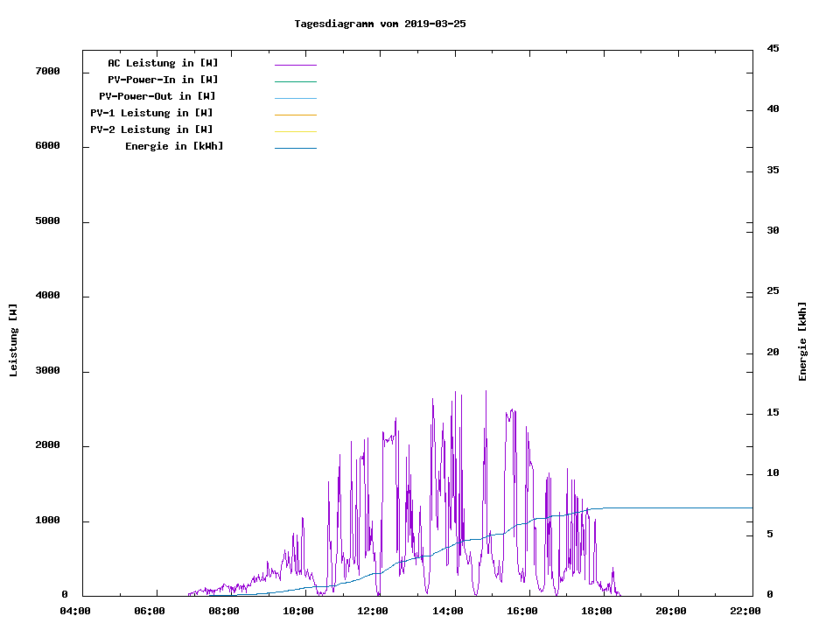Click the 12:00 time axis label

click(x=374, y=611)
